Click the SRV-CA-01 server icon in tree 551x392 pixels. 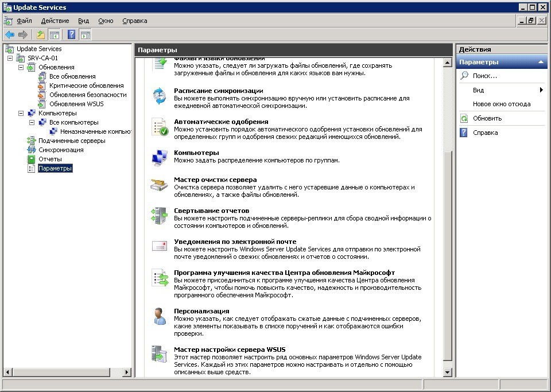coord(21,58)
